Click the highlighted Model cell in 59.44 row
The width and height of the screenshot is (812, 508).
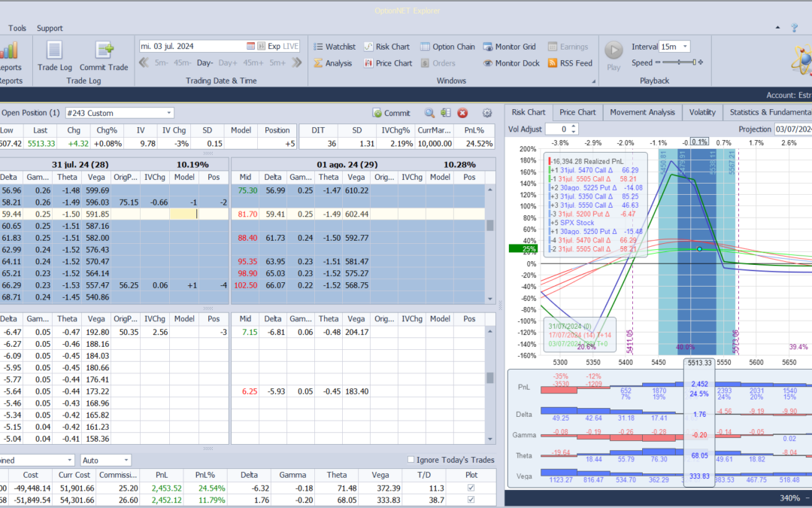point(184,214)
